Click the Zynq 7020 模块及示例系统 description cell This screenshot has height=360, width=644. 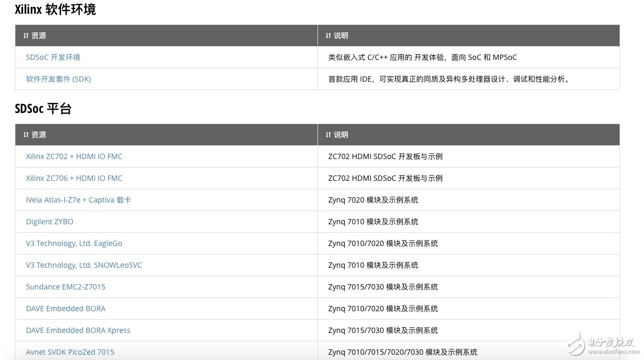(373, 200)
